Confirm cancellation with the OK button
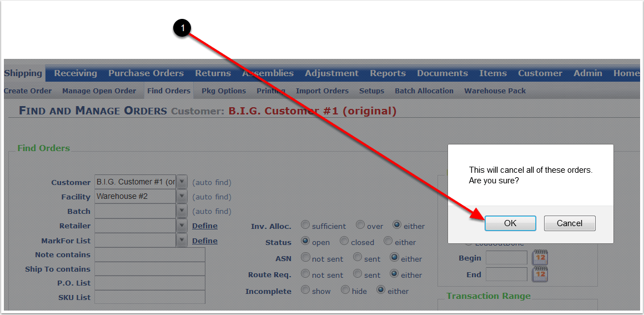644x315 pixels. (x=510, y=223)
